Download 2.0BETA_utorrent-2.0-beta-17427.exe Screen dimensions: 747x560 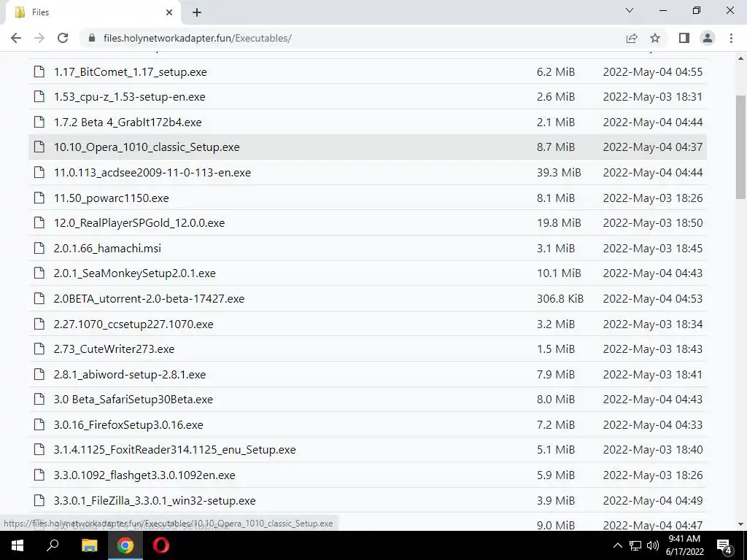tap(149, 299)
